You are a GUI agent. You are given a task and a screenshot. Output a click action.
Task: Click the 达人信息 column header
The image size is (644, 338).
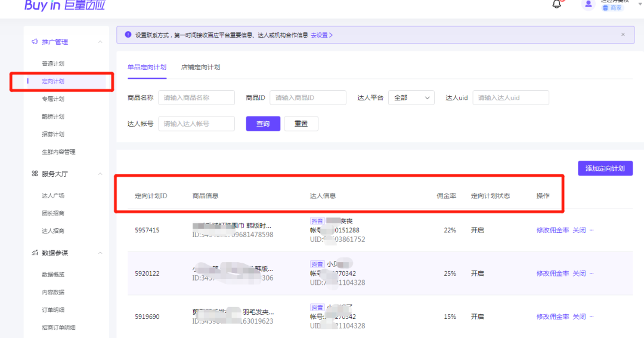(x=323, y=196)
